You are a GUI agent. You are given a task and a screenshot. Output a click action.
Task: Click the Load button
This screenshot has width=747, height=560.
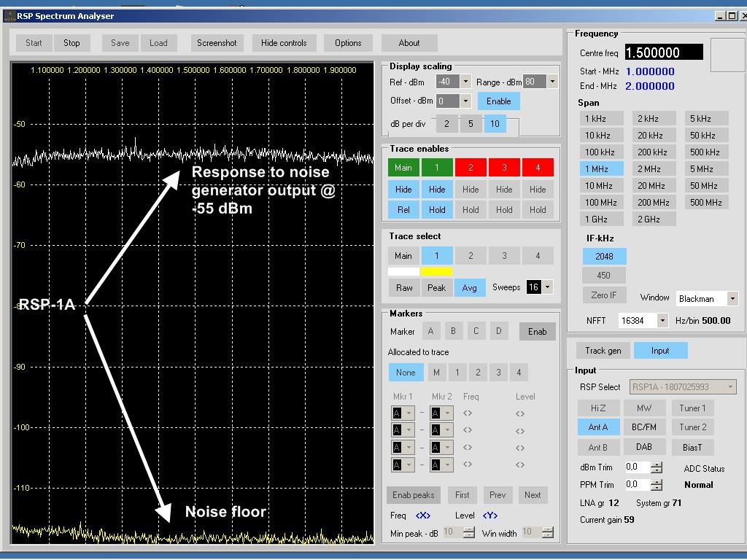(x=158, y=43)
